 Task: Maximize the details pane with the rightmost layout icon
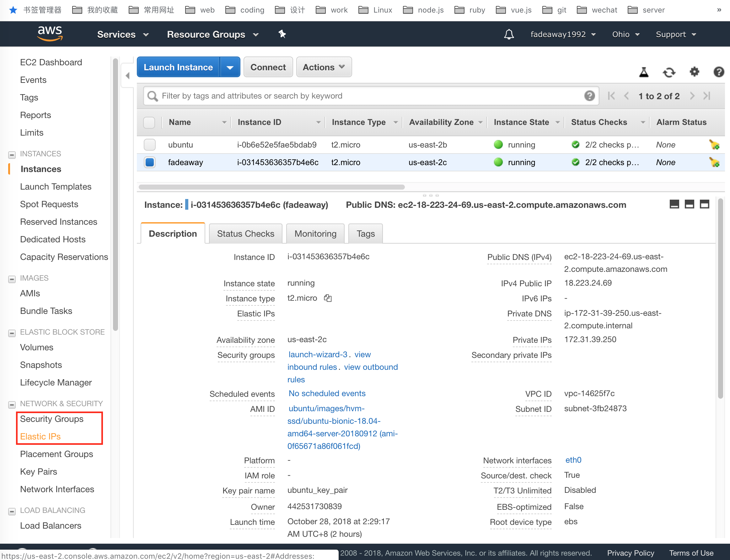click(705, 204)
